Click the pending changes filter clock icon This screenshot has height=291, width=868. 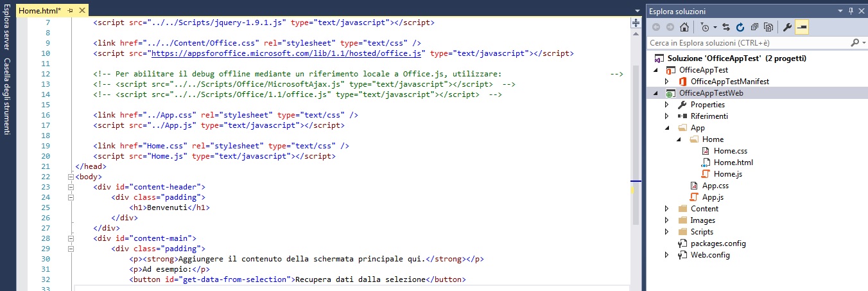point(705,27)
